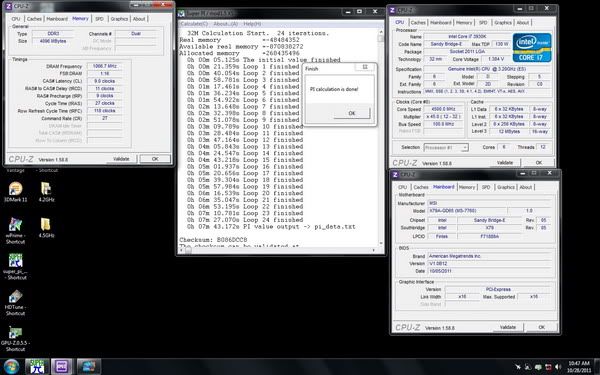The width and height of the screenshot is (600, 375).
Task: Open Mainboard tab in Memory CPU-Z window
Action: point(57,19)
